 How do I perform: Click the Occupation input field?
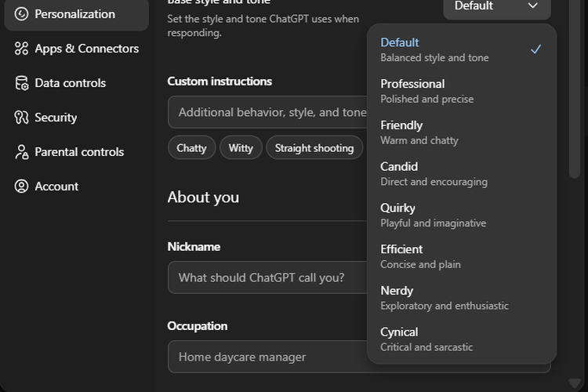tap(267, 357)
